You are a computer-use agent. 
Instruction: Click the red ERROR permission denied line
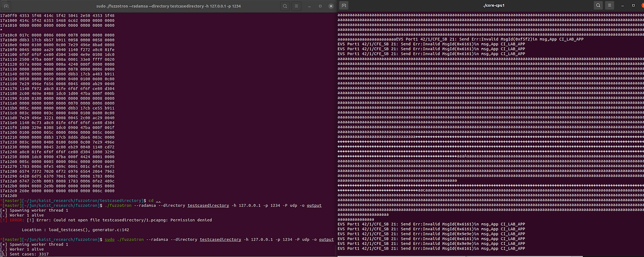(106, 220)
